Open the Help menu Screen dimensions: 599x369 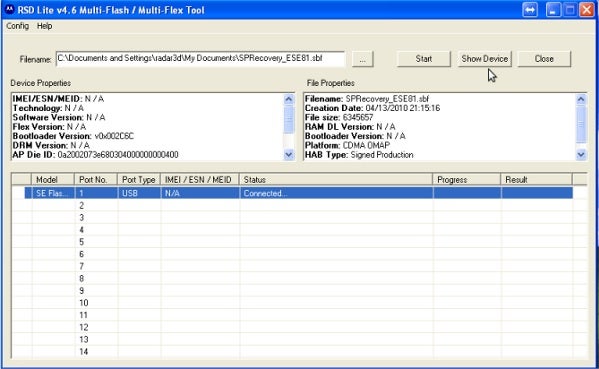tap(44, 26)
